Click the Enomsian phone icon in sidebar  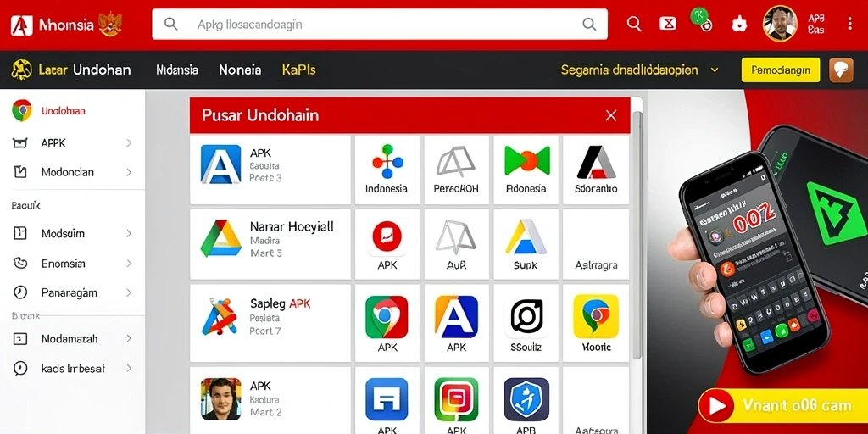[x=20, y=263]
